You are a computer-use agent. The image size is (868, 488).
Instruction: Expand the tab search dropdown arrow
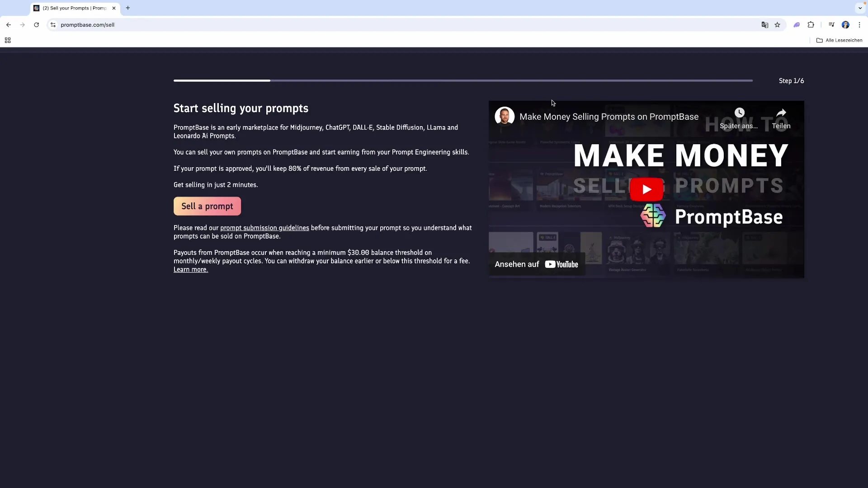[x=860, y=8]
